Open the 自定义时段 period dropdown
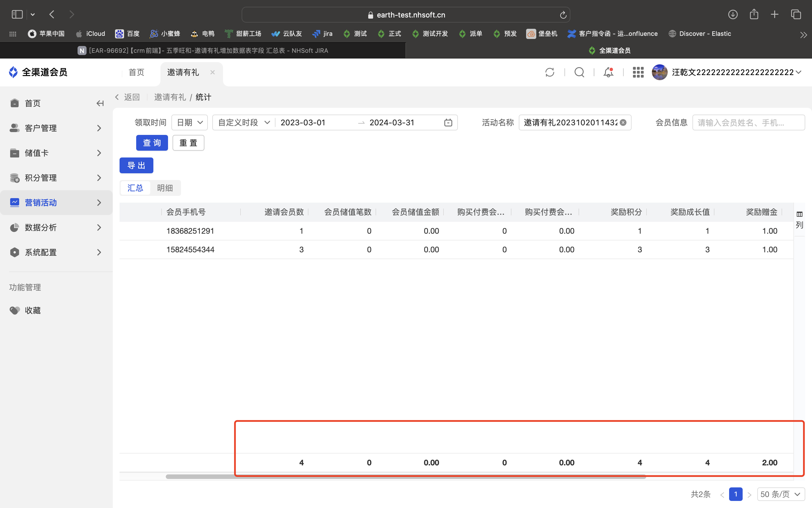The height and width of the screenshot is (508, 812). pyautogui.click(x=244, y=123)
